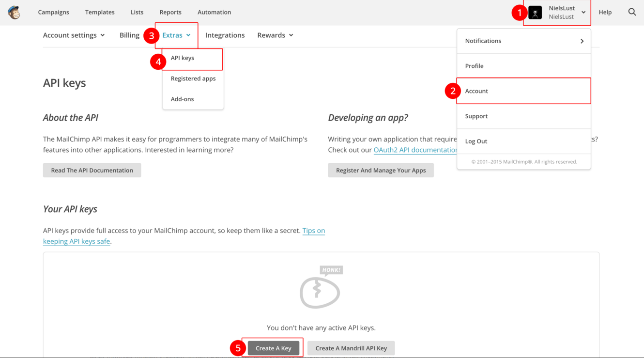Go to Campaigns

point(53,12)
